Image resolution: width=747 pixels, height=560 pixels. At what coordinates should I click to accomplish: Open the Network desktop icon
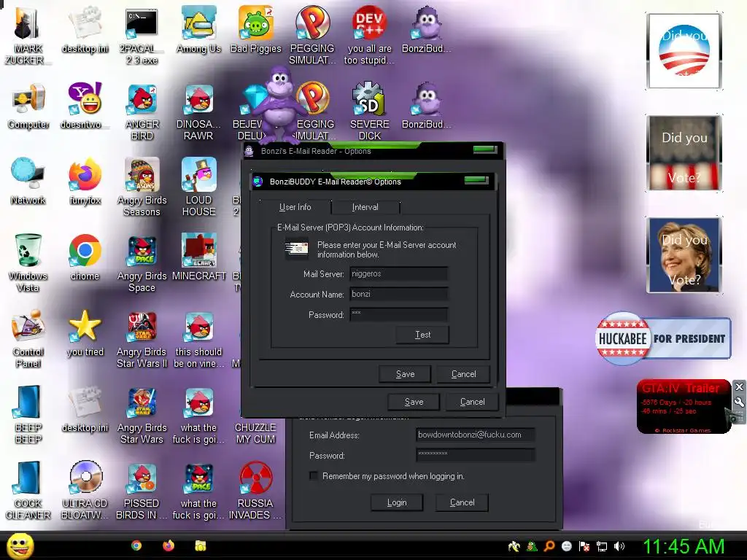click(28, 182)
